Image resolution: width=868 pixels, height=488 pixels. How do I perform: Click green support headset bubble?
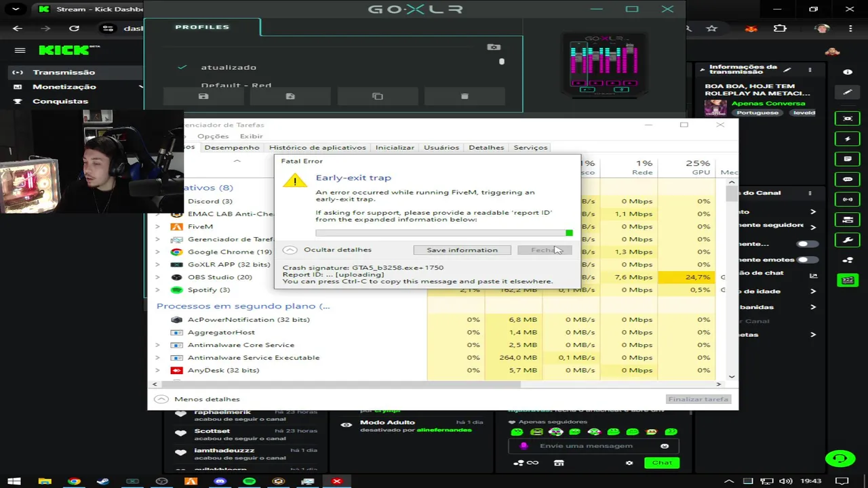[x=840, y=459]
